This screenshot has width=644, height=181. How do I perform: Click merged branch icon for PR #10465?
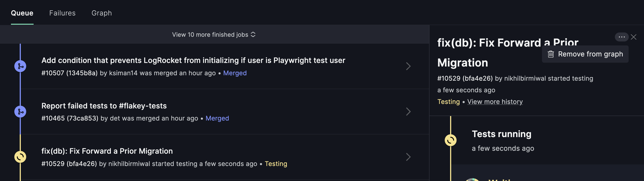20,112
